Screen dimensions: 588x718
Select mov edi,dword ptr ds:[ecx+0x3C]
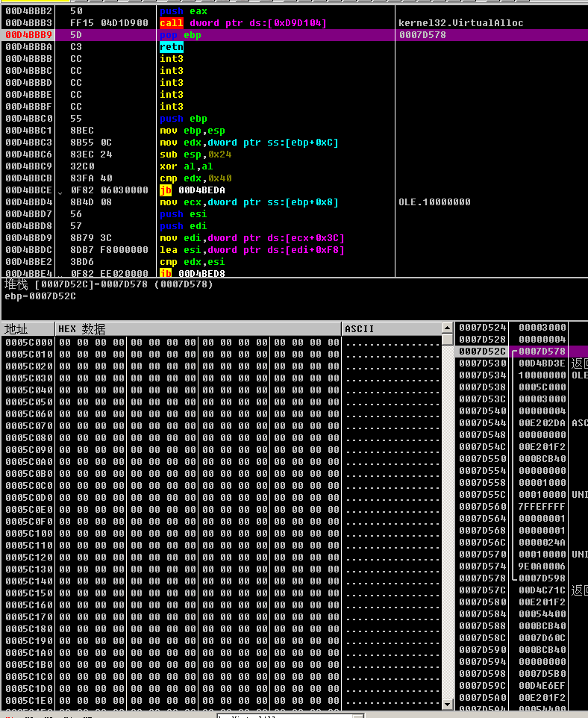click(252, 238)
